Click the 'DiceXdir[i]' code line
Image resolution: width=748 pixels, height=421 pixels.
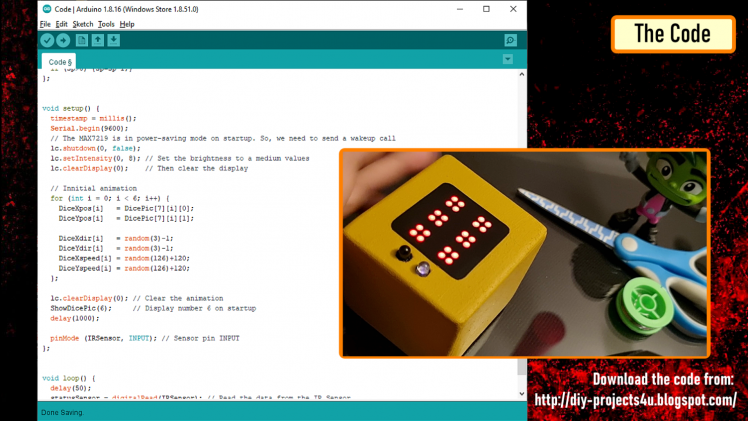pyautogui.click(x=116, y=238)
